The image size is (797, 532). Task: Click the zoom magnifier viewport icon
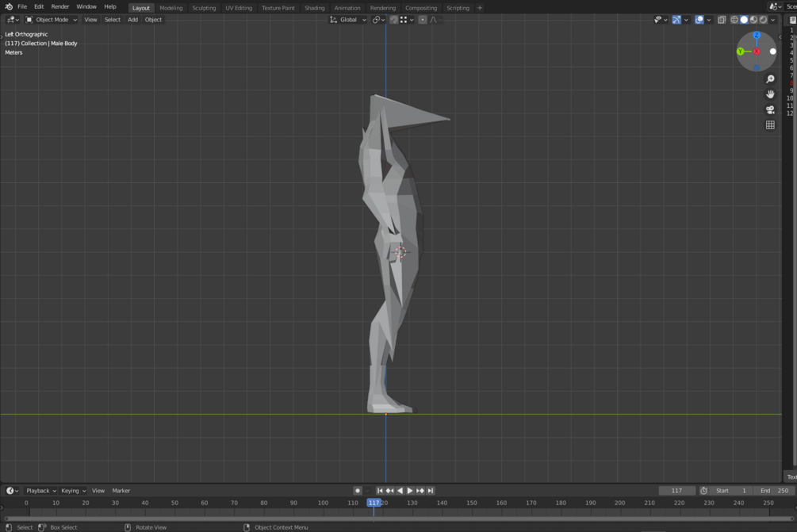pos(770,79)
